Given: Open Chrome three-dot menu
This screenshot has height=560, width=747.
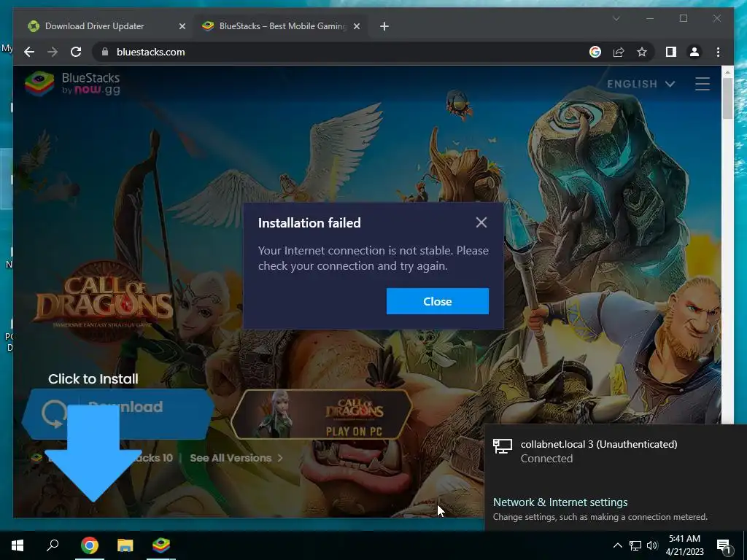Looking at the screenshot, I should click(x=718, y=52).
